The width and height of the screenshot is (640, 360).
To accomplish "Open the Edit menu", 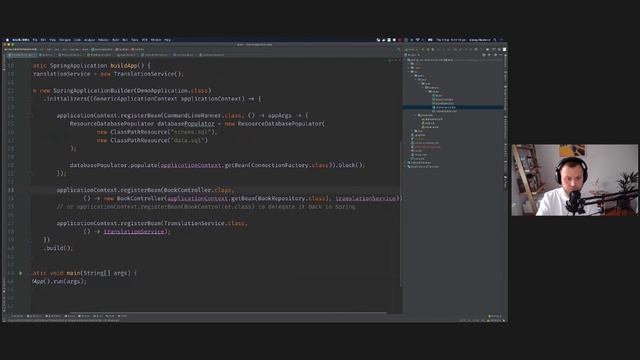I will tap(43, 40).
